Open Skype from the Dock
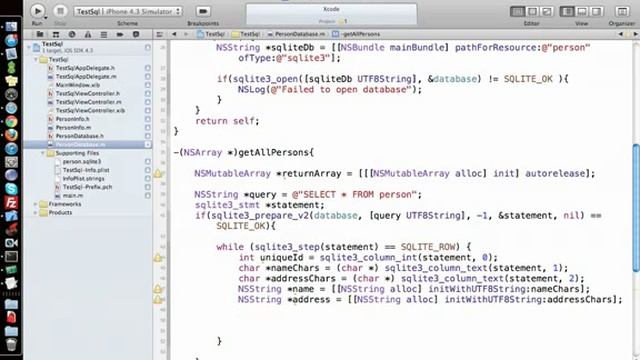Screen dimensions: 640x360 11,189
